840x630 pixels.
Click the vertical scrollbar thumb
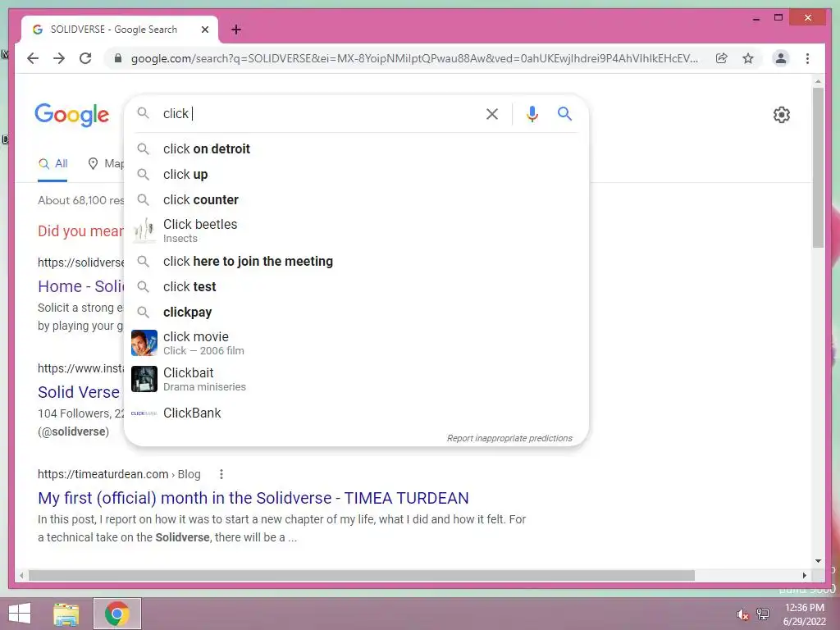click(x=818, y=167)
